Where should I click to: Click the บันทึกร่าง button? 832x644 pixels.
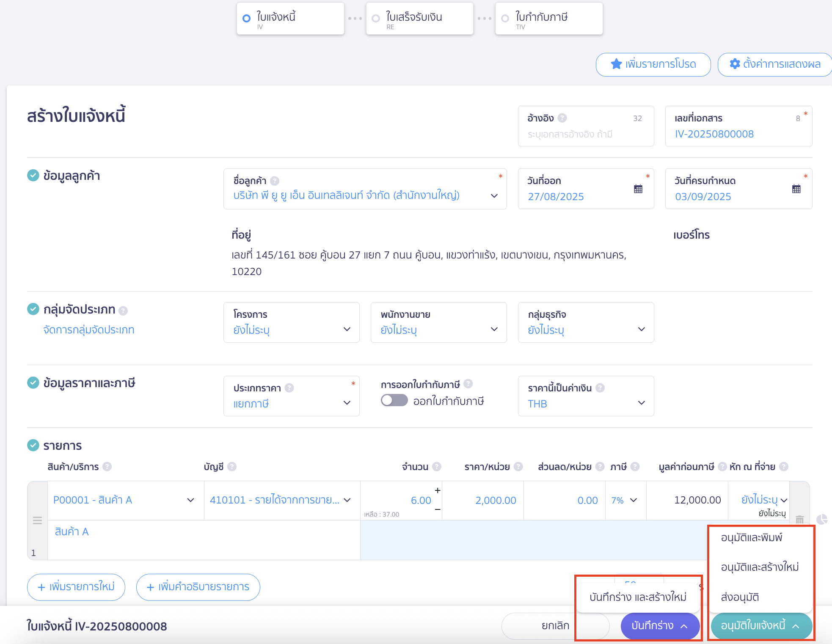tap(660, 626)
